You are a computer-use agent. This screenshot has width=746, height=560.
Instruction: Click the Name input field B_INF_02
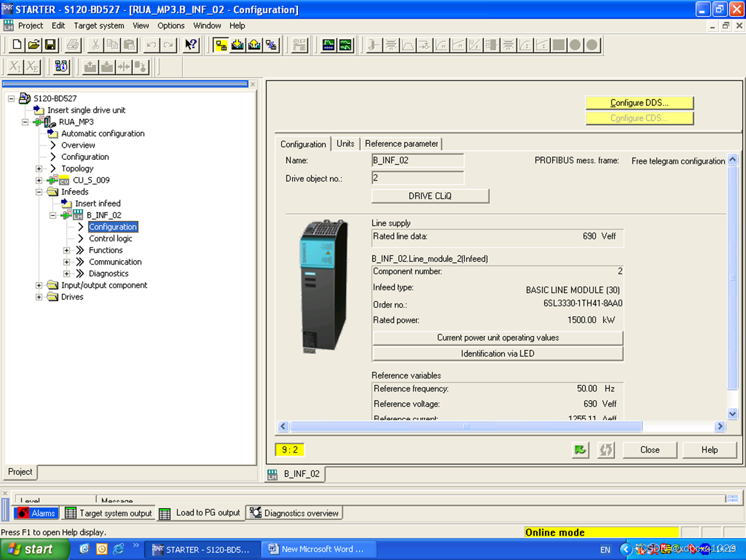pyautogui.click(x=417, y=161)
